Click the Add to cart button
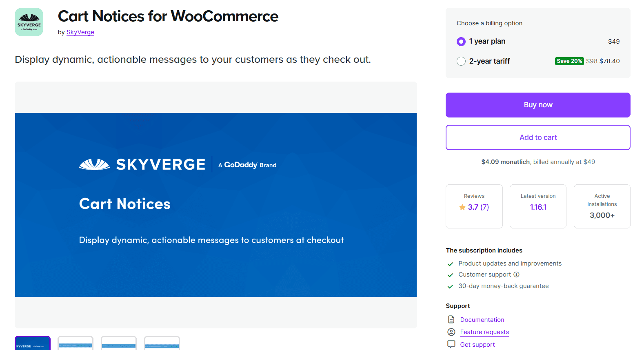 click(x=538, y=137)
